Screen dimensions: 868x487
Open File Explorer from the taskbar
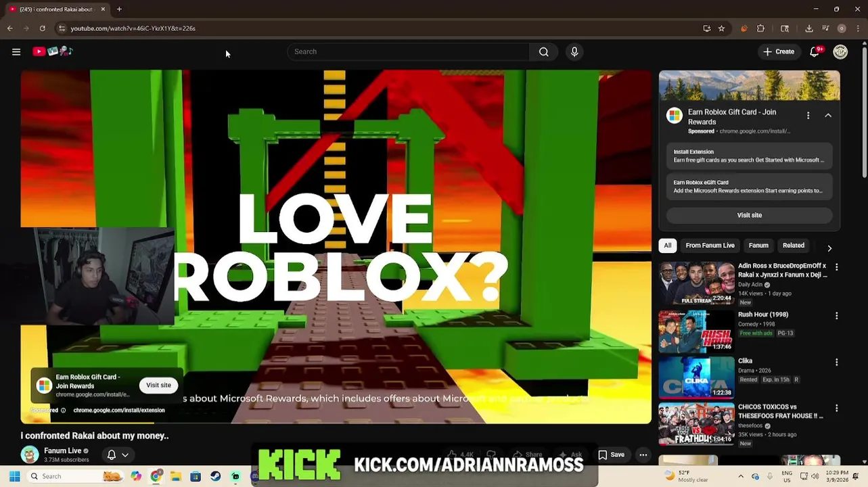point(175,476)
